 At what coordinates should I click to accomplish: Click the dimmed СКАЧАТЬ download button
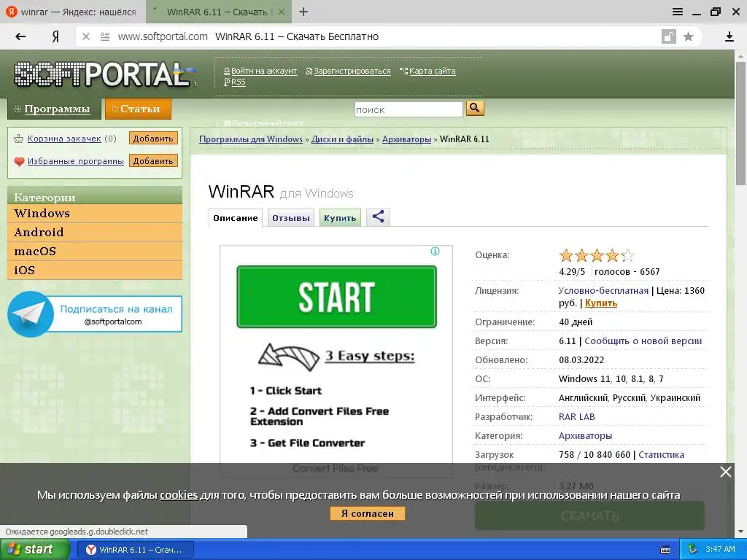pos(589,516)
